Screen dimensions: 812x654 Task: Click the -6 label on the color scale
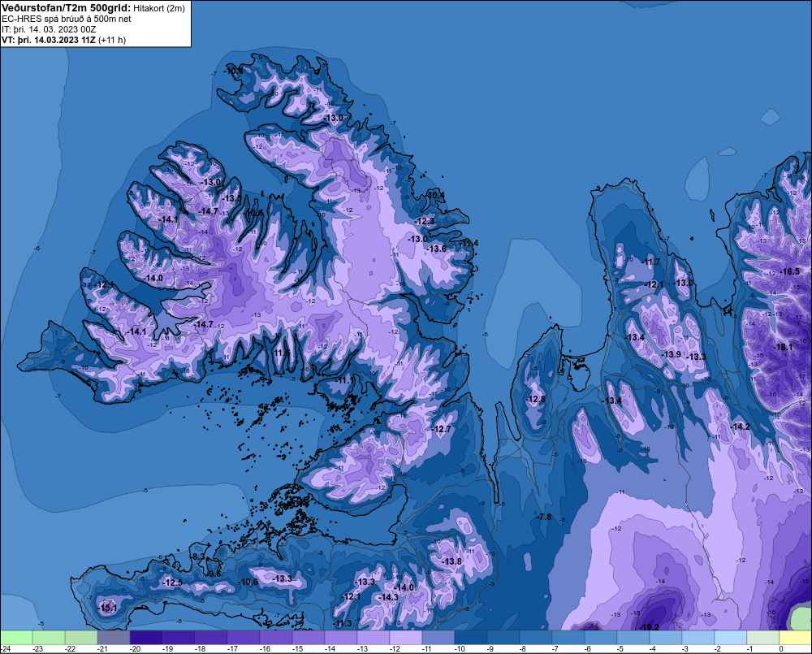tap(588, 648)
